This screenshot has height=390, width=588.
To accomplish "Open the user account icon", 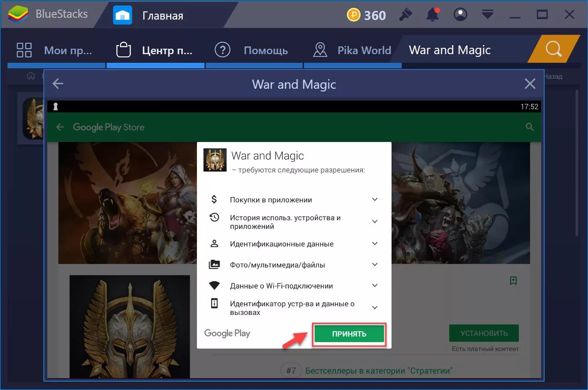I will (461, 15).
